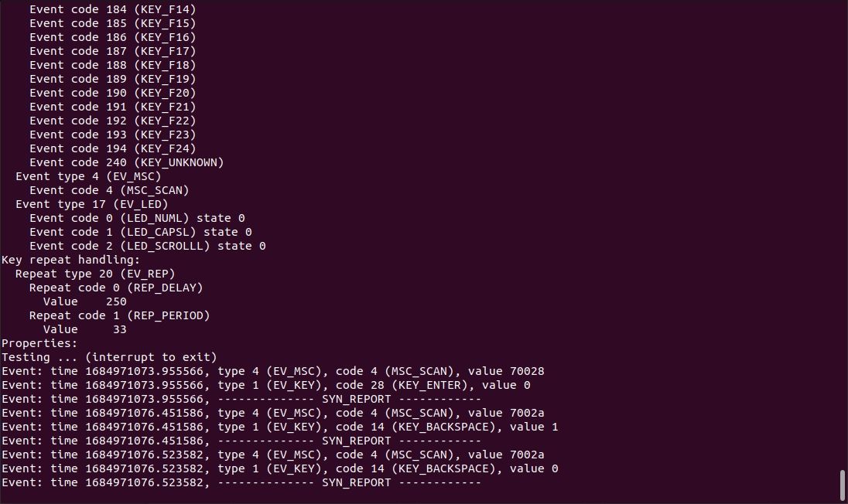The width and height of the screenshot is (848, 504).
Task: Click the KEY_ENTER event line
Action: 265,385
